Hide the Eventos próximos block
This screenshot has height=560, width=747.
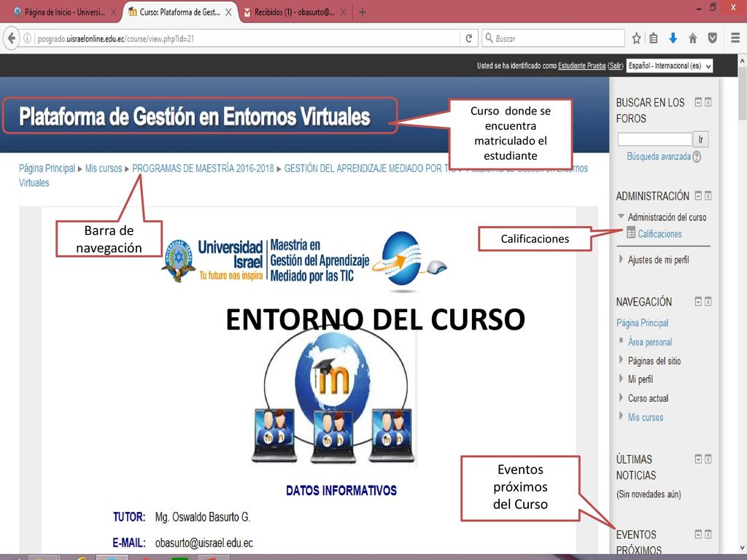[x=698, y=534]
